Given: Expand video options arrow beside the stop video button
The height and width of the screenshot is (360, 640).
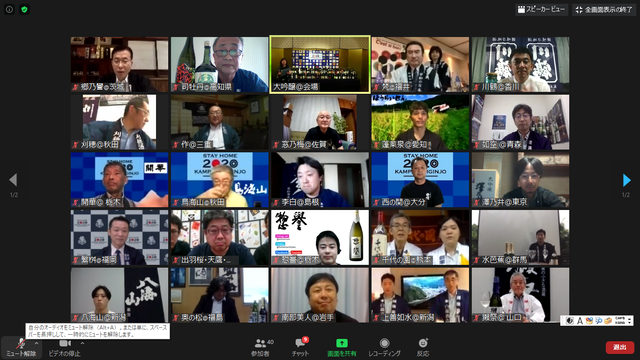Looking at the screenshot, I should pos(82,343).
